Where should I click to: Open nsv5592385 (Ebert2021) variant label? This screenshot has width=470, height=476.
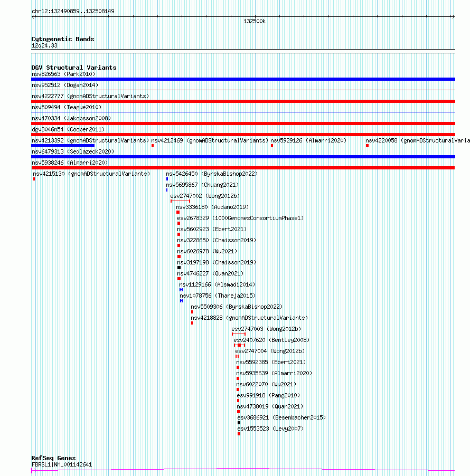271,362
